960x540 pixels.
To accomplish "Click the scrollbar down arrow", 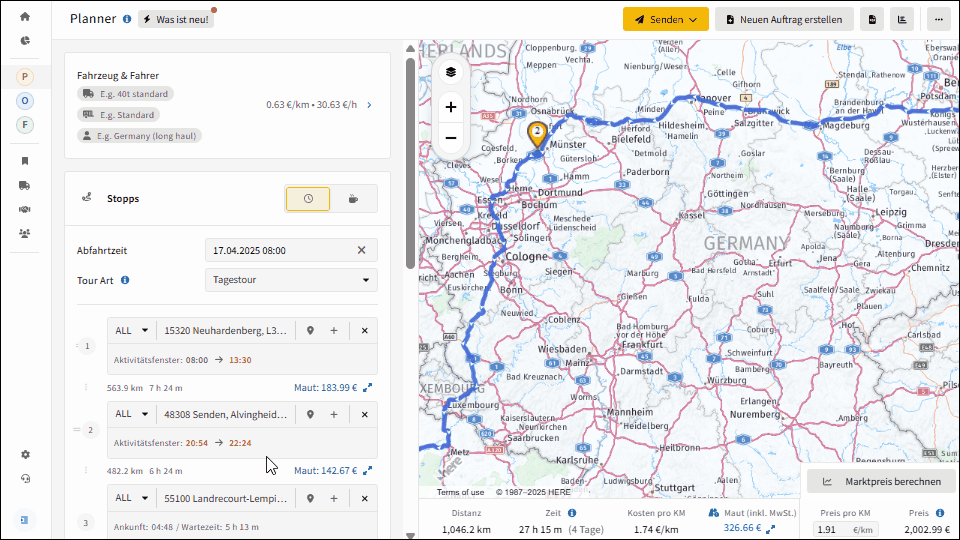I will coord(410,535).
